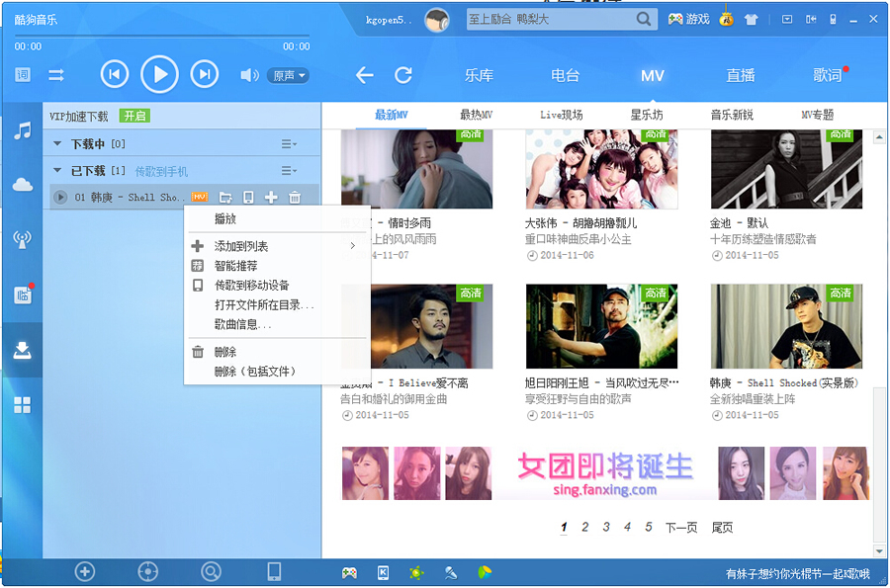The height and width of the screenshot is (588, 890).
Task: Change skin with the shirt icon
Action: 750,19
